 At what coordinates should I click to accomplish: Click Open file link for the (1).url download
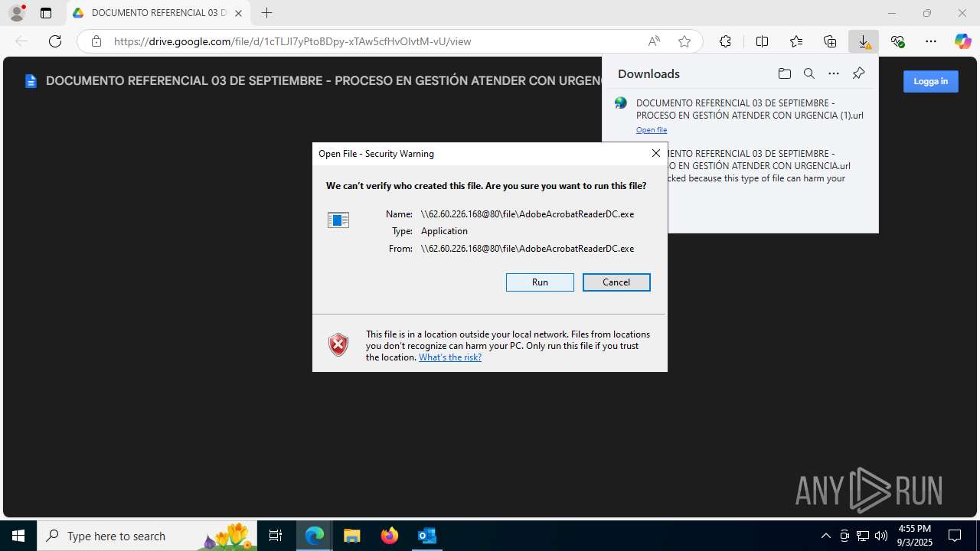pos(652,130)
